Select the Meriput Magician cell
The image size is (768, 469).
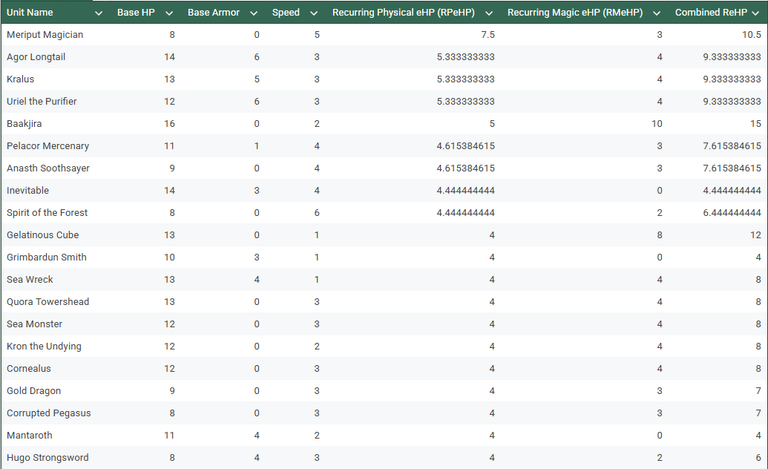[x=54, y=35]
